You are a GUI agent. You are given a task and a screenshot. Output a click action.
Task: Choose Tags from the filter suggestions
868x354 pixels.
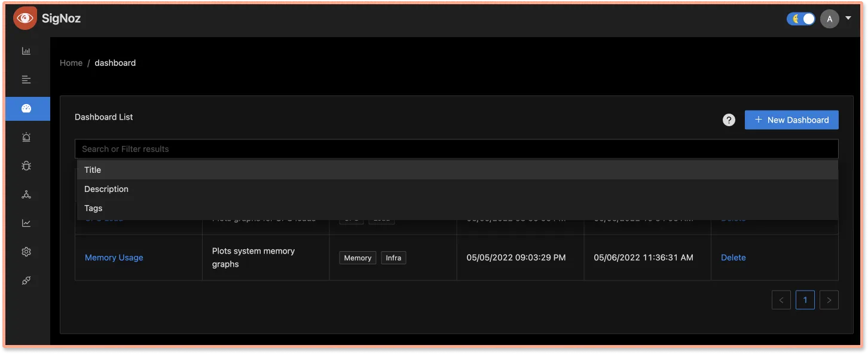coord(457,208)
